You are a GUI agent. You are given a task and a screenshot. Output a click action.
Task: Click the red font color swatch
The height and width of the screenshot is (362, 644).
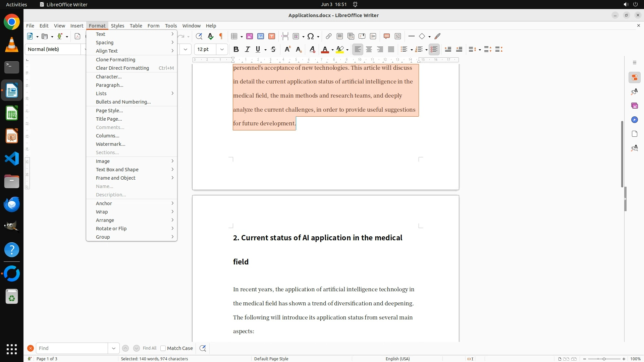[325, 49]
